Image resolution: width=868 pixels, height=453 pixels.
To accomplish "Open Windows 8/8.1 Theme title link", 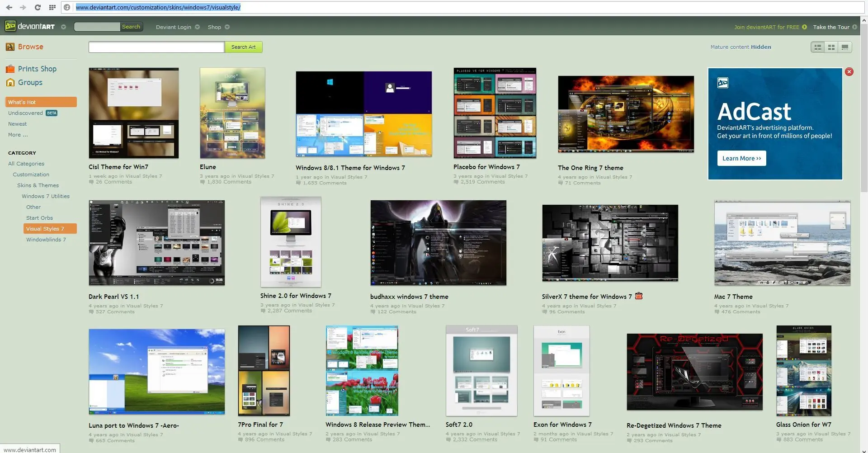I will (x=350, y=168).
